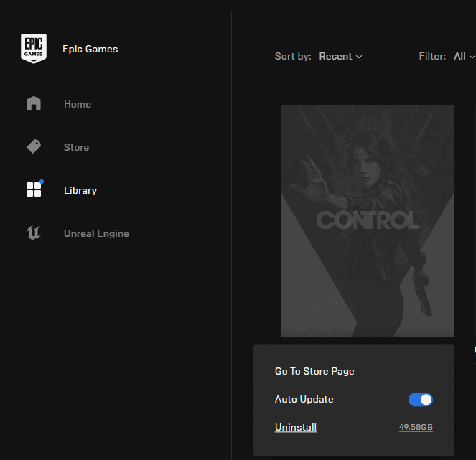This screenshot has height=460, width=476.
Task: Click the Auto Update label text
Action: 304,399
